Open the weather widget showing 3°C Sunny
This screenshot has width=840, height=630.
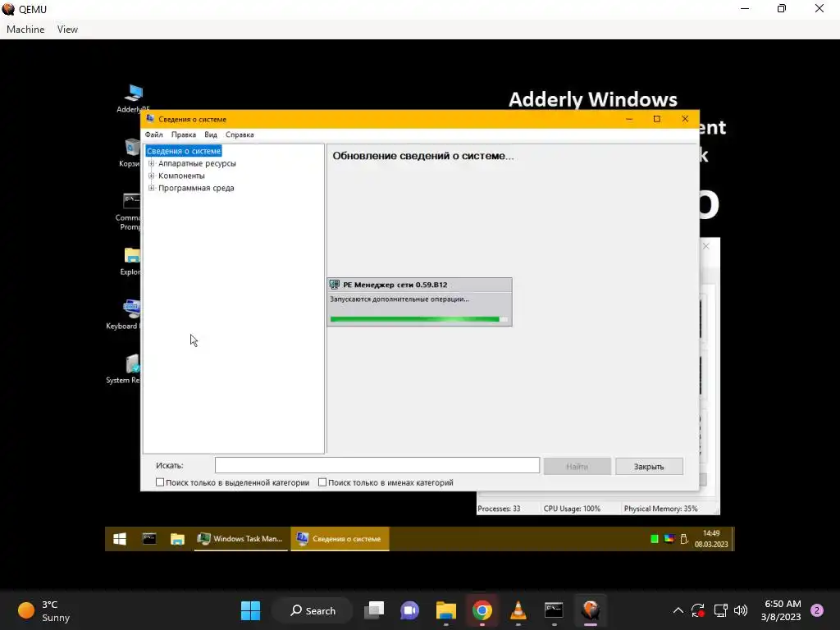pos(44,610)
